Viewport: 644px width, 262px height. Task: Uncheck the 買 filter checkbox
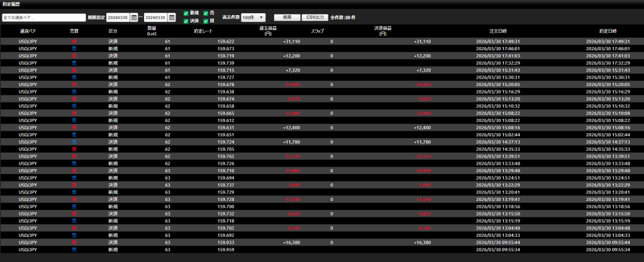pos(206,21)
